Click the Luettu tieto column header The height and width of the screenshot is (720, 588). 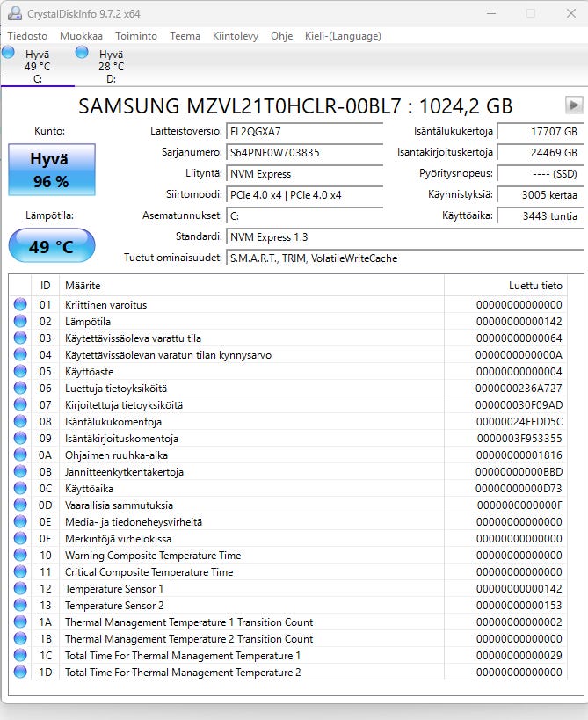coord(506,285)
